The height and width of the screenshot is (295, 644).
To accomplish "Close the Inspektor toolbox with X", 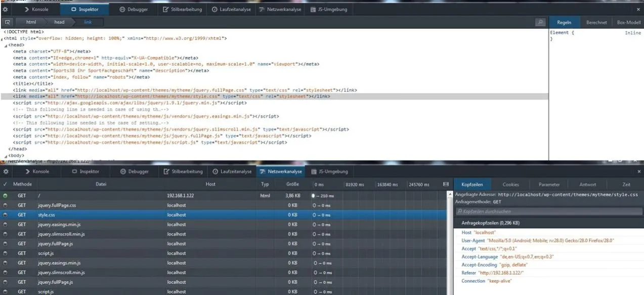I will point(638,10).
